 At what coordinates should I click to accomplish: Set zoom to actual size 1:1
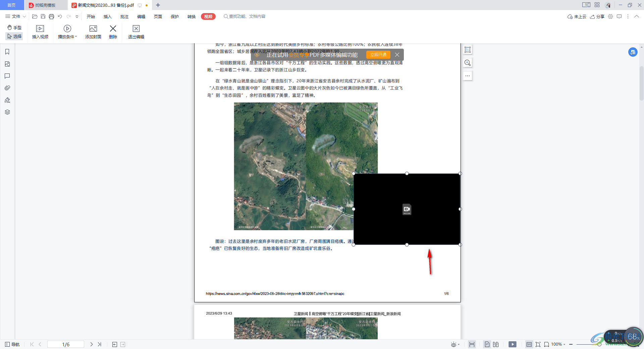pyautogui.click(x=529, y=344)
